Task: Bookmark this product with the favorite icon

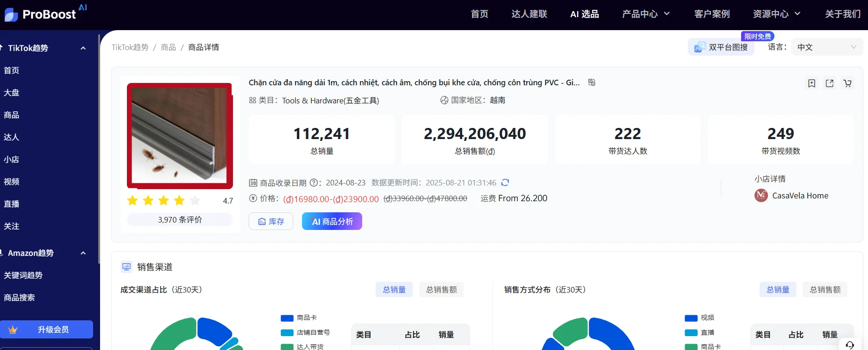Action: (811, 83)
